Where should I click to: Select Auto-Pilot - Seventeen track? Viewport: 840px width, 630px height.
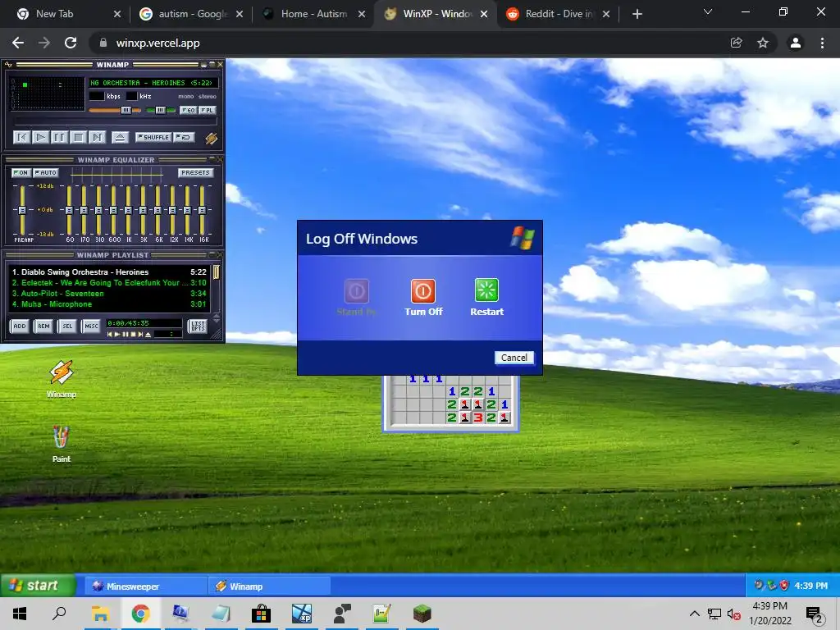[109, 294]
